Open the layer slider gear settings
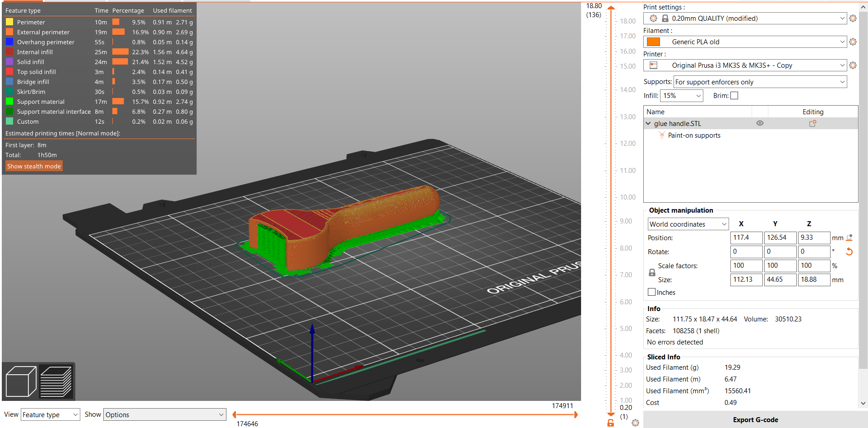Screen dimensions: 868x428 635,423
